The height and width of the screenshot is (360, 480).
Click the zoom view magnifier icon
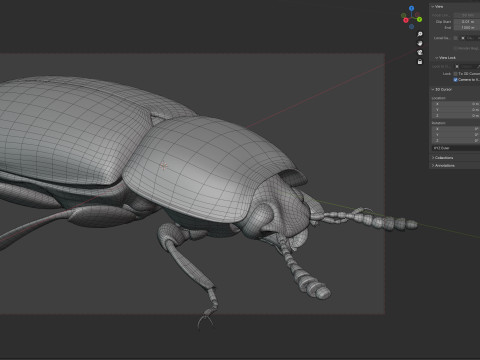click(420, 34)
